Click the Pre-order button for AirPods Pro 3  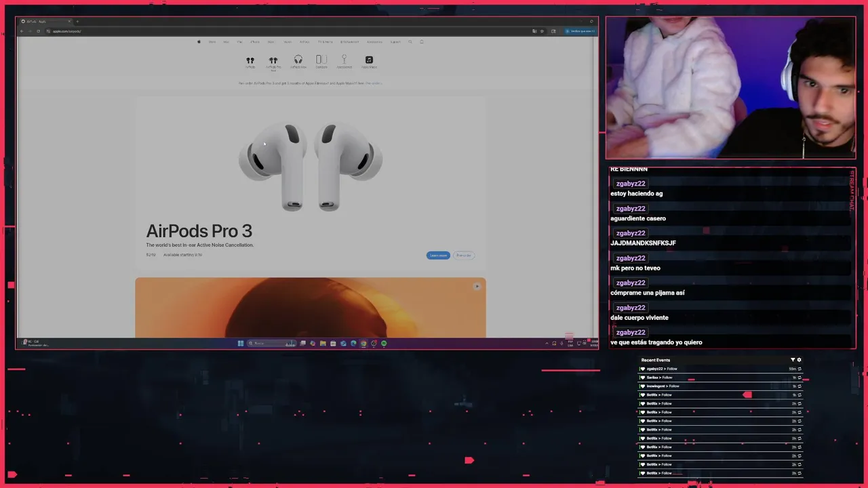point(464,256)
